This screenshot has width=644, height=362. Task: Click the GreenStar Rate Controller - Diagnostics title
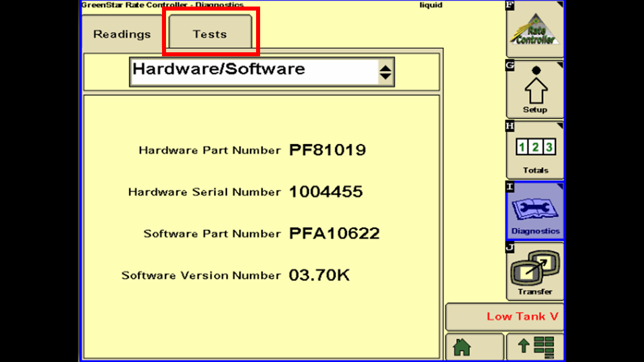(x=162, y=5)
